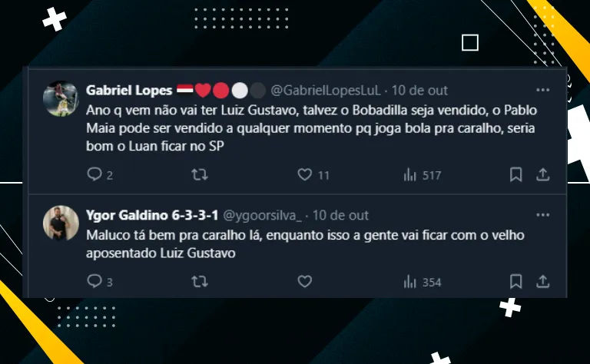Open Ygor Galdino 6-3-3-1 display name
The height and width of the screenshot is (364, 590).
pyautogui.click(x=152, y=215)
